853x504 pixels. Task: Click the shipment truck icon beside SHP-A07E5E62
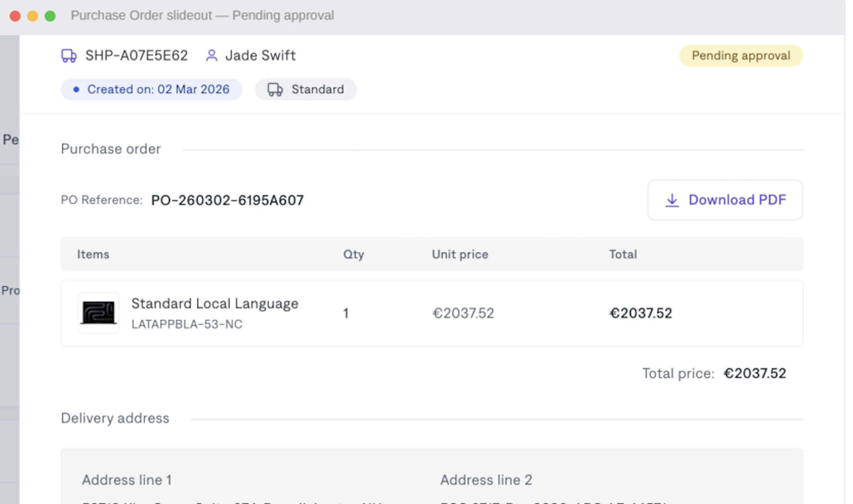[x=69, y=55]
